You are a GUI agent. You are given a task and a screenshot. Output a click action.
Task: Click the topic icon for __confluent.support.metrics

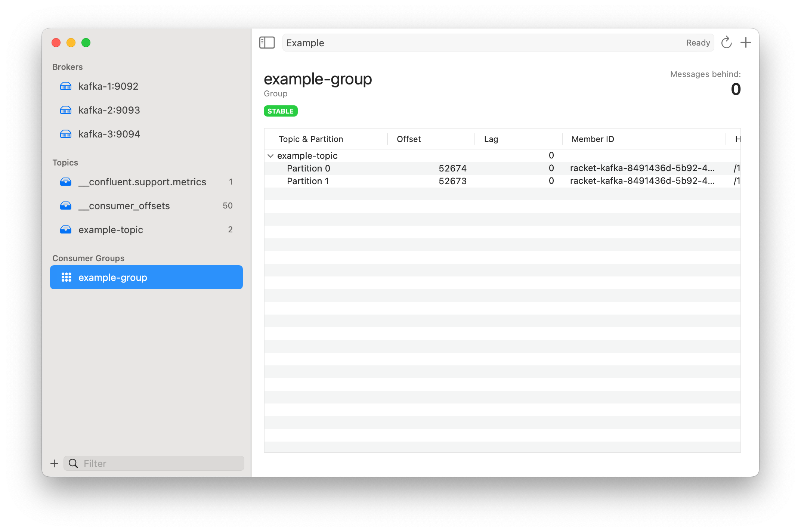click(66, 182)
